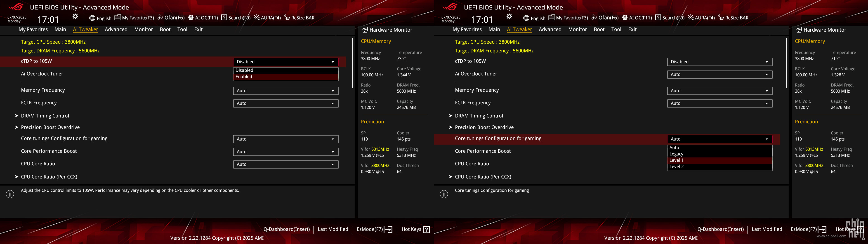
Task: Open My Favorite(F3) in right screenshot
Action: pos(568,18)
